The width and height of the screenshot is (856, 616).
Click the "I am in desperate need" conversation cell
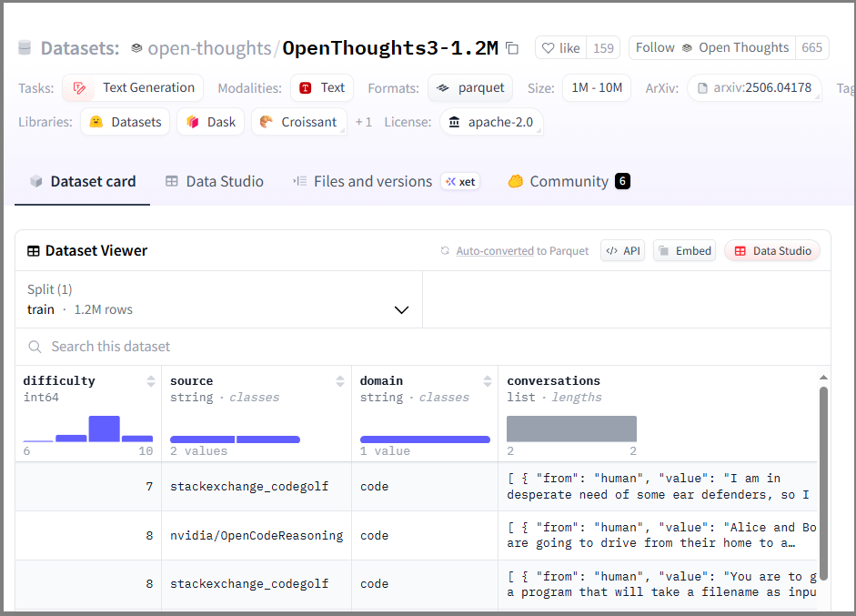(658, 487)
